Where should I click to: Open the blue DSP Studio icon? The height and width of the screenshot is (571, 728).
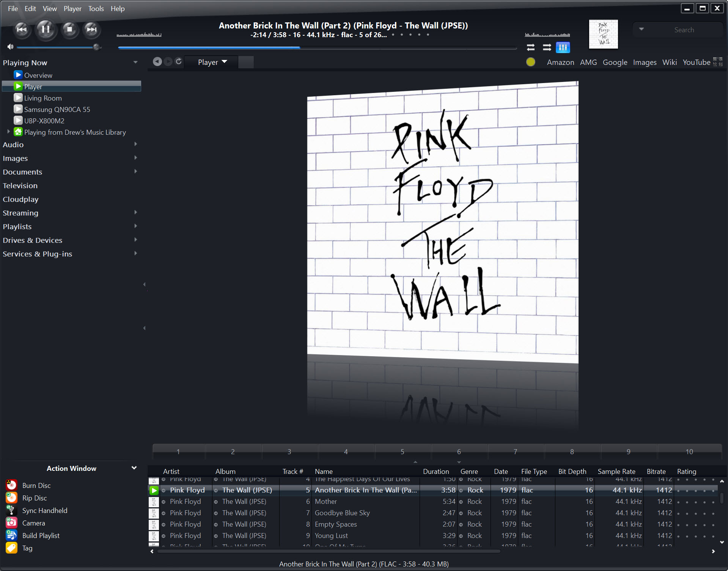coord(563,47)
